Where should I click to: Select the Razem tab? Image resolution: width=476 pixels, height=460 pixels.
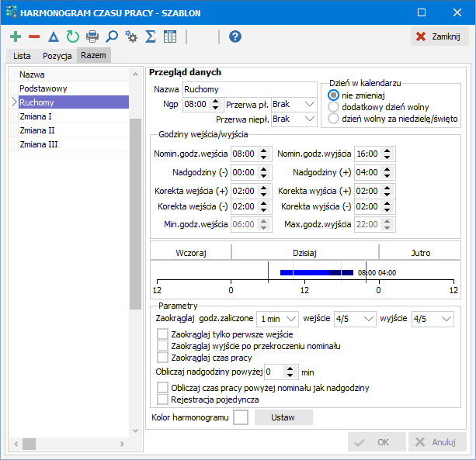tap(93, 56)
